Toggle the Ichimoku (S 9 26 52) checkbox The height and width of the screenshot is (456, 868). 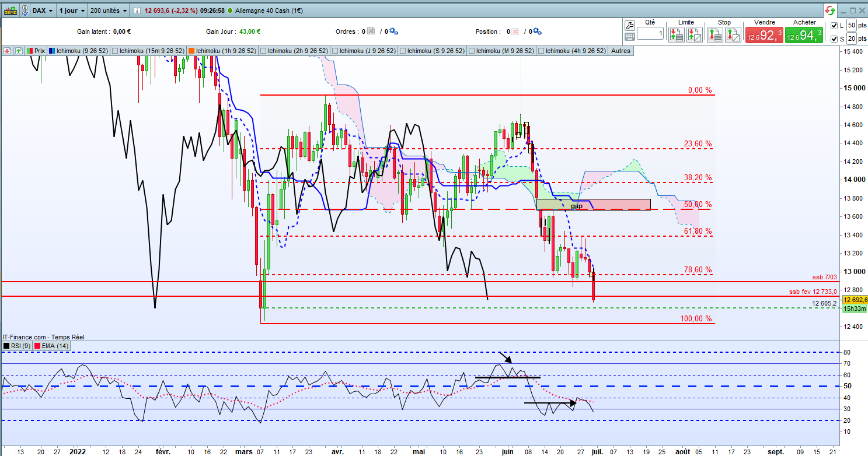pyautogui.click(x=403, y=51)
